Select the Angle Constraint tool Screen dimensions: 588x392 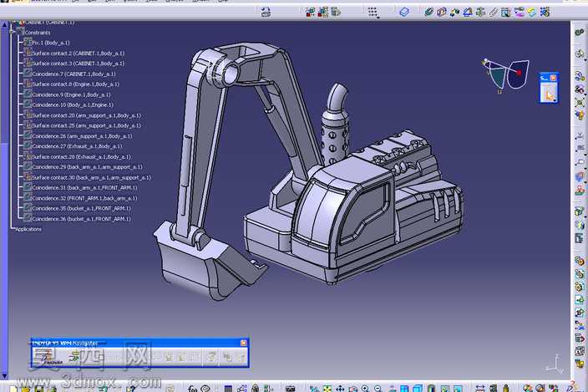[x=467, y=12]
